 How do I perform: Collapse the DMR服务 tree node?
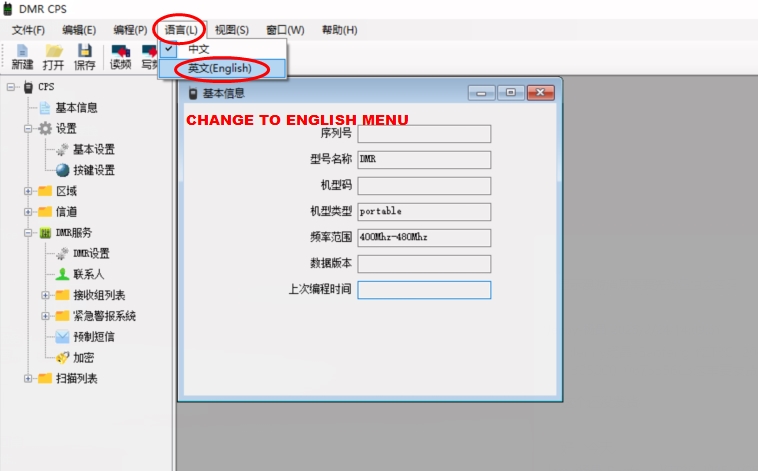pyautogui.click(x=28, y=233)
